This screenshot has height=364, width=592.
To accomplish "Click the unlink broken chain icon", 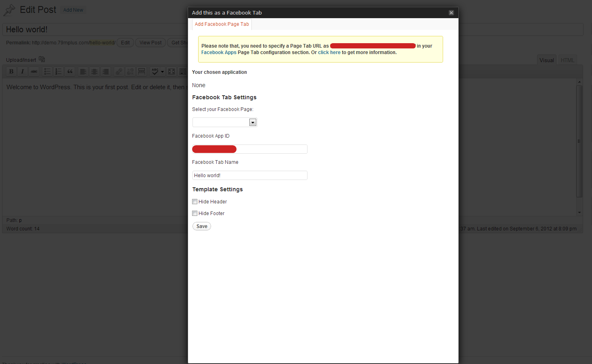I will click(x=130, y=71).
